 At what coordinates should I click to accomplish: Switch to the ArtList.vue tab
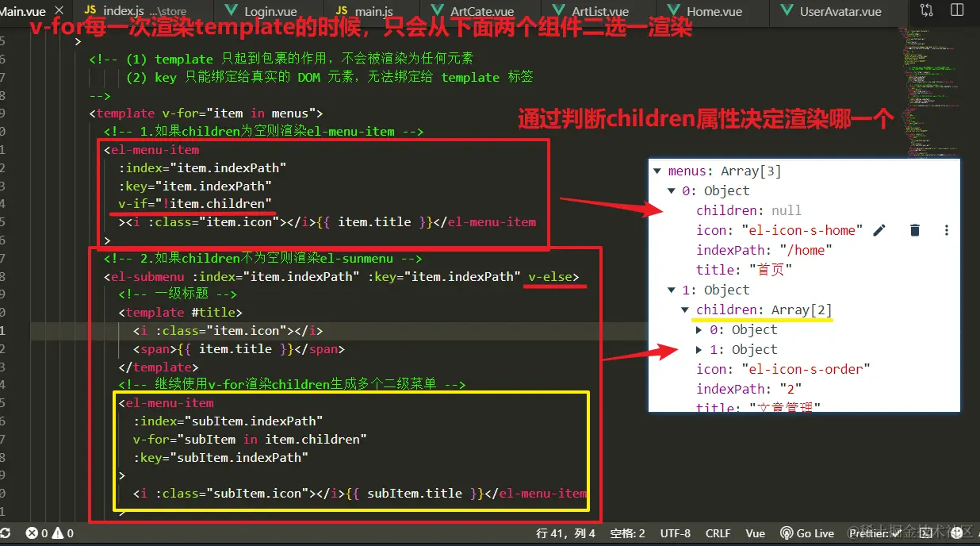[599, 11]
